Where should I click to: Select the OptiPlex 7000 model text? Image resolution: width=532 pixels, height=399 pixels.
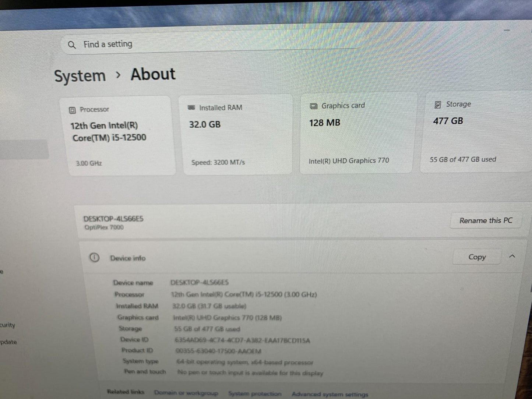point(104,227)
